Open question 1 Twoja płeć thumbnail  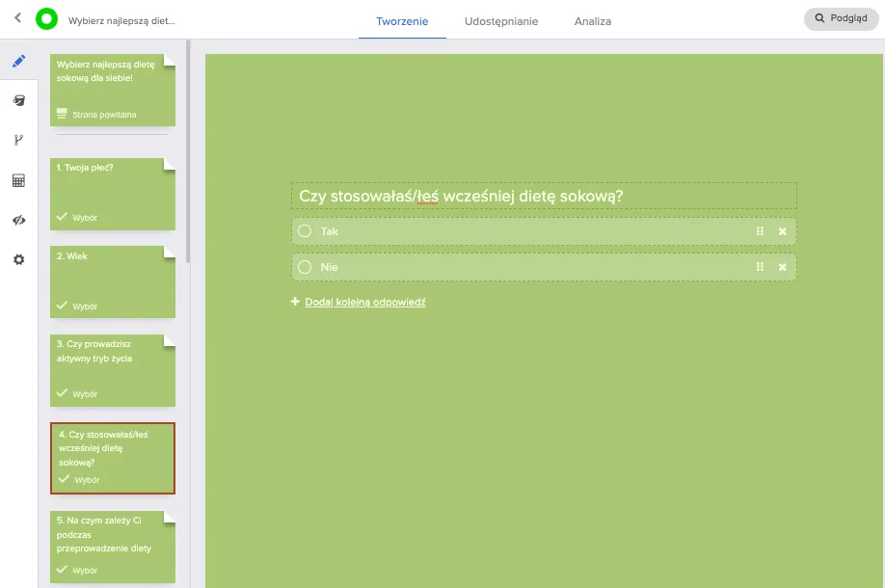coord(113,194)
